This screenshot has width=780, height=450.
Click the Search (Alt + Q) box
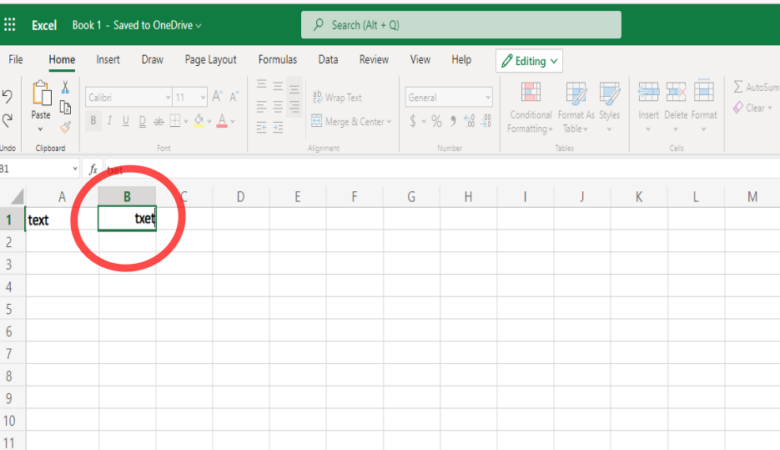[460, 25]
